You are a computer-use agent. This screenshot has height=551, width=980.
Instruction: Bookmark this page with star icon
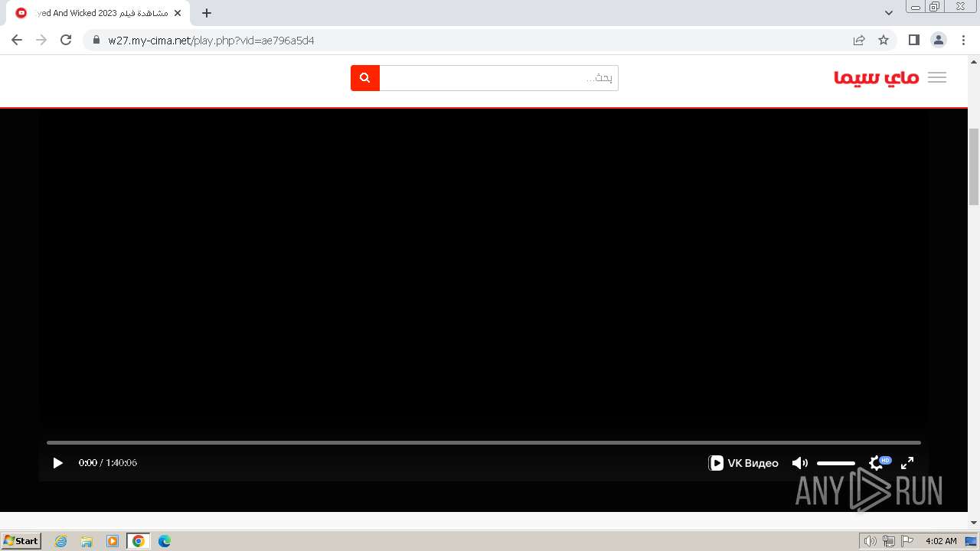point(884,40)
